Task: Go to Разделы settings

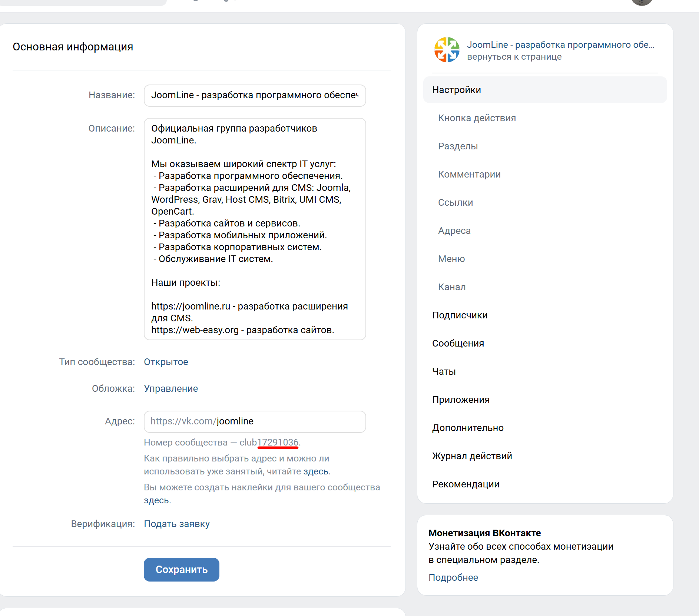Action: click(458, 146)
